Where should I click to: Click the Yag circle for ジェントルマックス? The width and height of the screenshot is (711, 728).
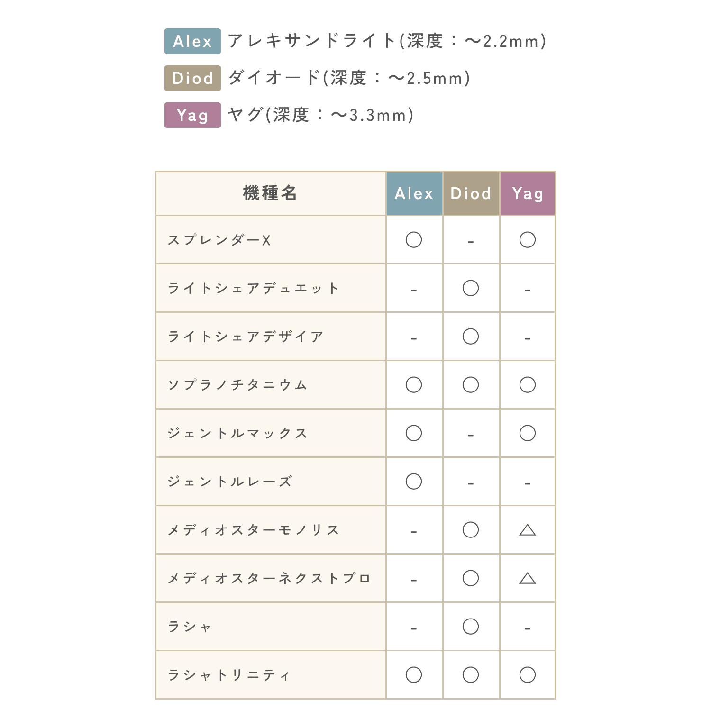click(x=528, y=433)
